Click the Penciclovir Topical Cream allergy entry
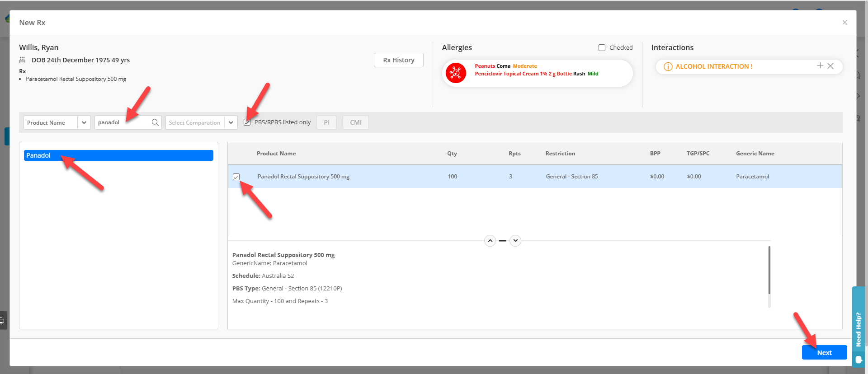868x374 pixels. click(x=536, y=74)
